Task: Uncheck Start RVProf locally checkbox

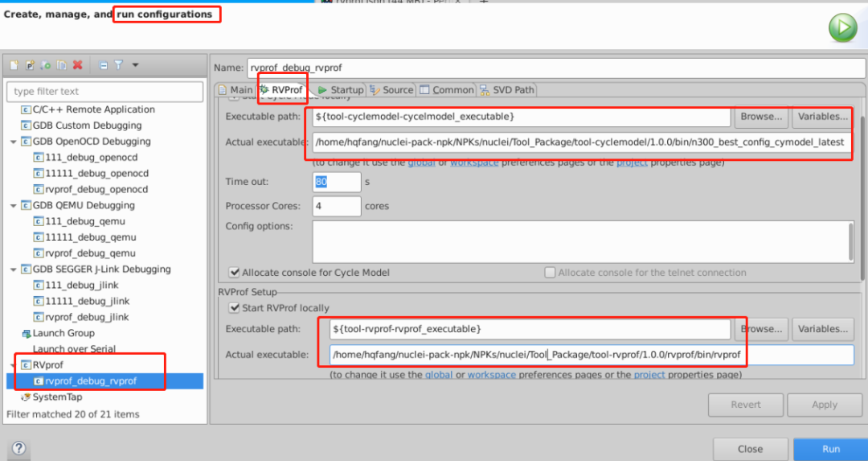Action: pyautogui.click(x=235, y=308)
